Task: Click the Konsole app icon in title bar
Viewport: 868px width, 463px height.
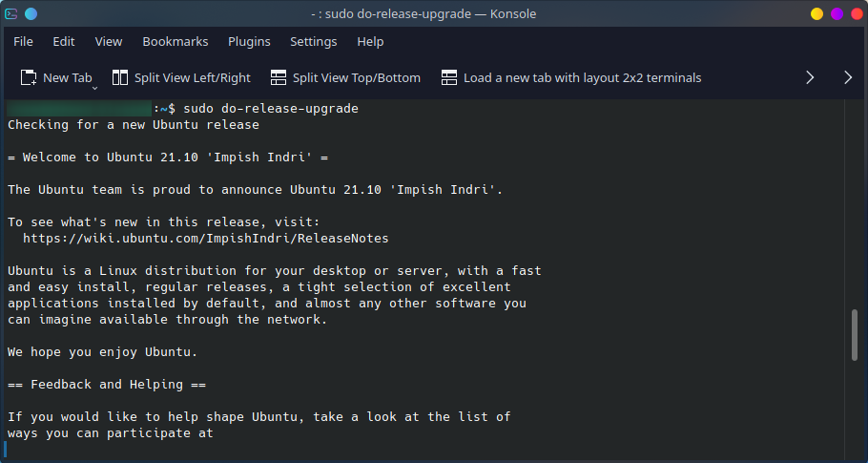Action: [10, 14]
